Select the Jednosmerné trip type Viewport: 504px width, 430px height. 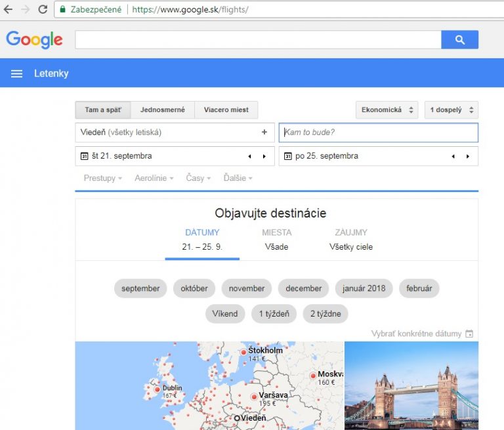pos(163,110)
